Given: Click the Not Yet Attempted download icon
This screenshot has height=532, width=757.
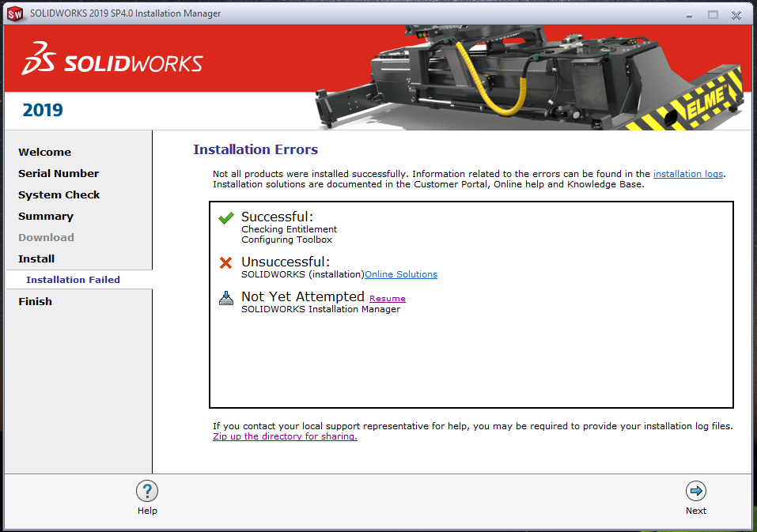Looking at the screenshot, I should [x=226, y=298].
